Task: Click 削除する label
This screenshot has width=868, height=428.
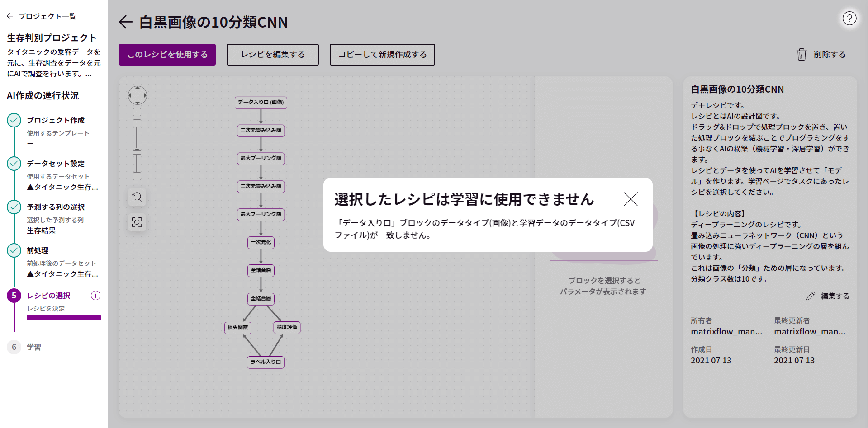Action: [x=830, y=55]
